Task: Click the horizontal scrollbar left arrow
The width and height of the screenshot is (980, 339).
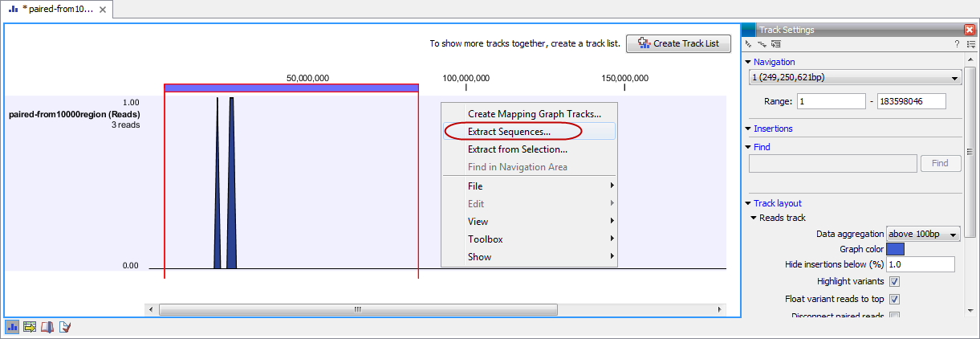Action: click(x=150, y=309)
